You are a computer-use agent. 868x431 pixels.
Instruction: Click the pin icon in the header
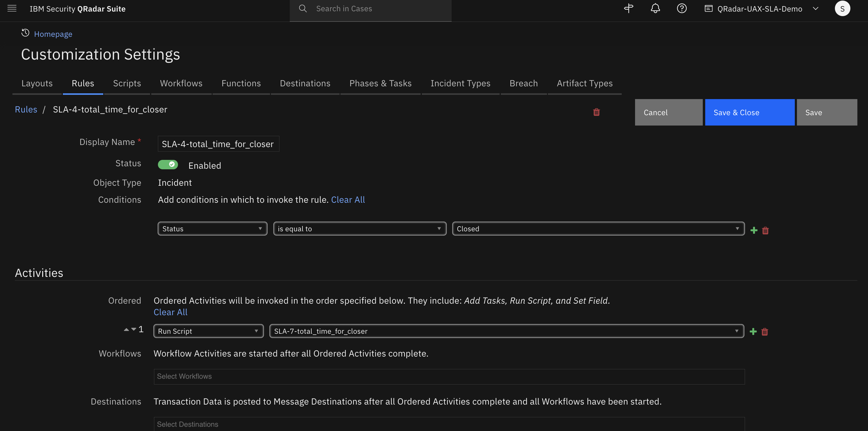628,9
